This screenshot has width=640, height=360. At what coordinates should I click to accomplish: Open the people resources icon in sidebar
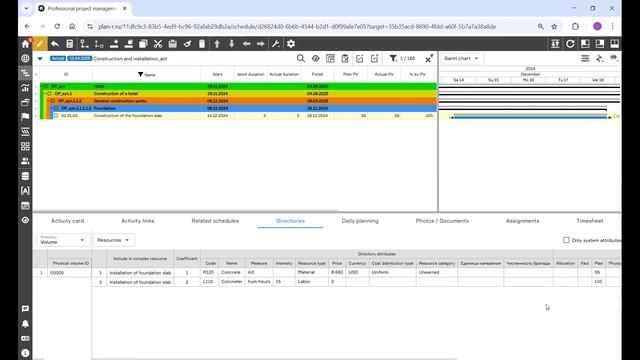click(25, 161)
